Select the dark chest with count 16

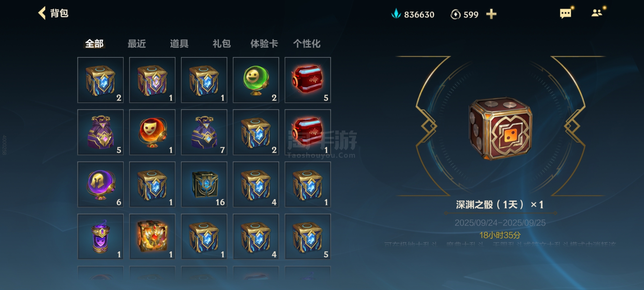point(204,184)
